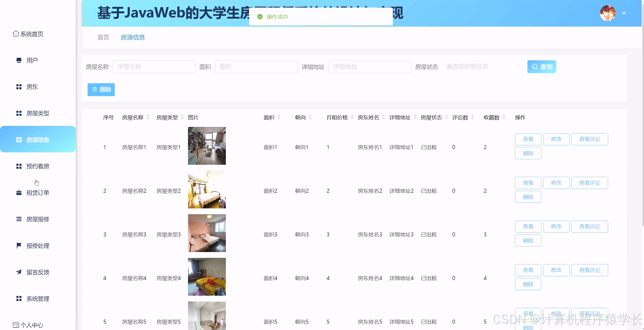Click the 朝向2 cell
This screenshot has height=330, width=644.
302,191
